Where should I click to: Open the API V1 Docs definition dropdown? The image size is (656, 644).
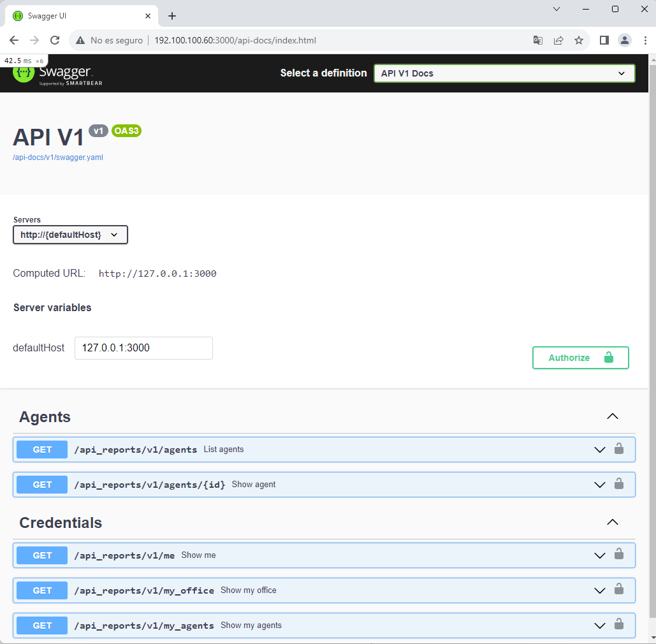504,73
